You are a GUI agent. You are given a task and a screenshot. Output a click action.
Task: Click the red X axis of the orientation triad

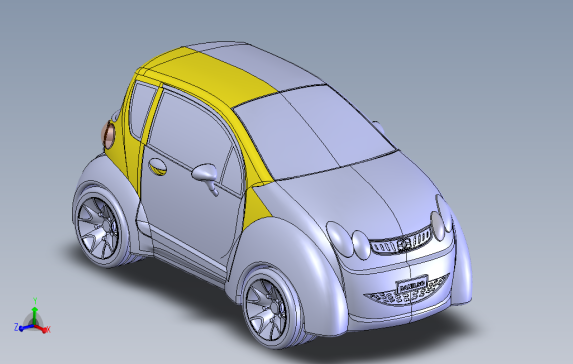43,329
